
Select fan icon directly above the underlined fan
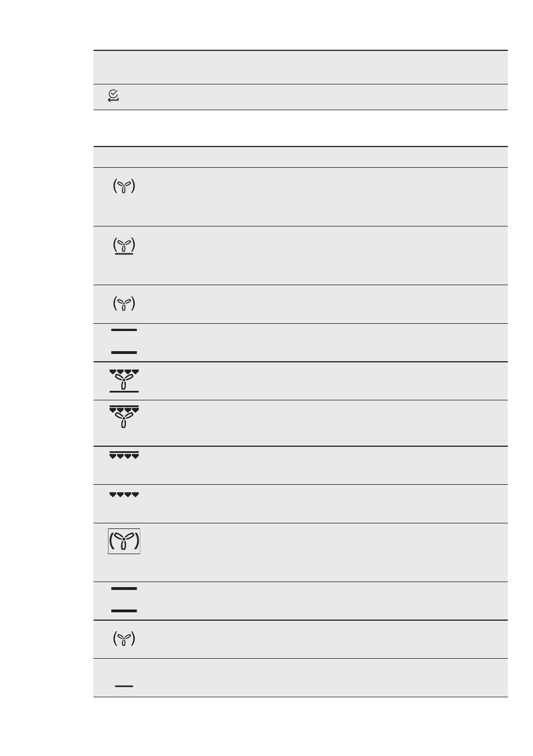pos(124,186)
